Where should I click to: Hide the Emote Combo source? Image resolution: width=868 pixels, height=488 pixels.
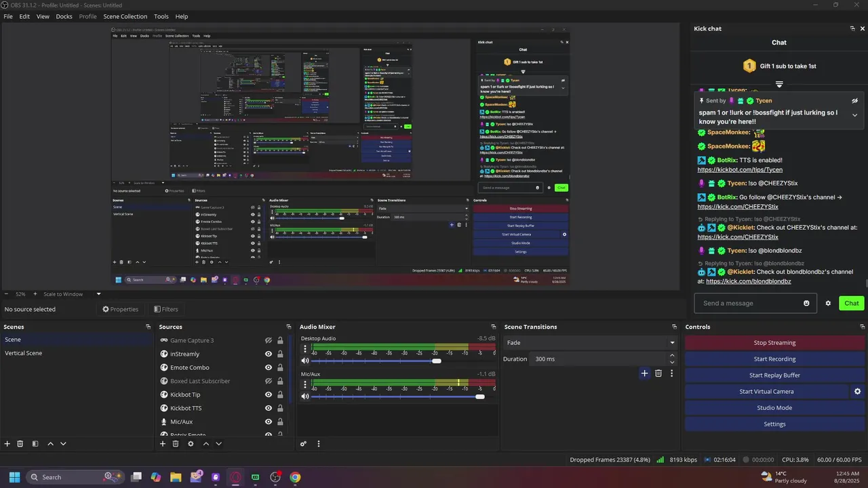point(269,367)
